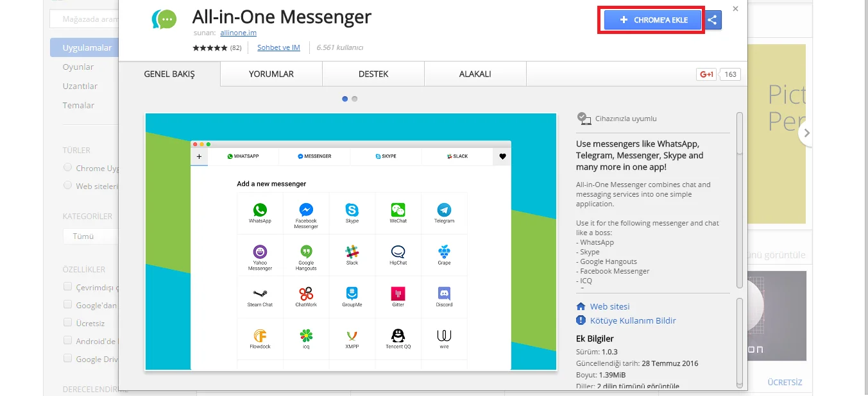Switch to the Yorumlar tab
Screen dimensions: 868x396
(271, 74)
